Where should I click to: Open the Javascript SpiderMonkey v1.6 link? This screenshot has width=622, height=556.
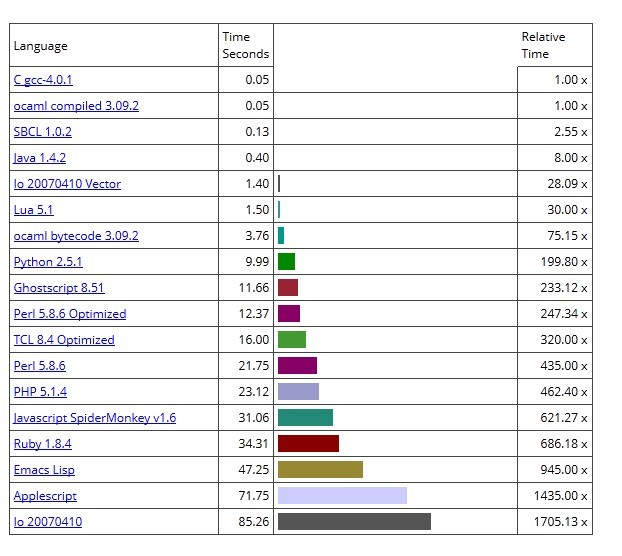(x=95, y=418)
